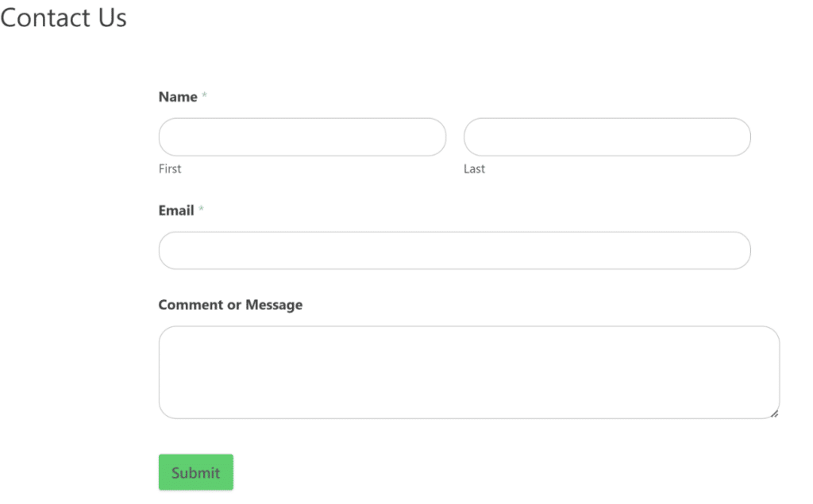Click the Submit button text label

[195, 472]
